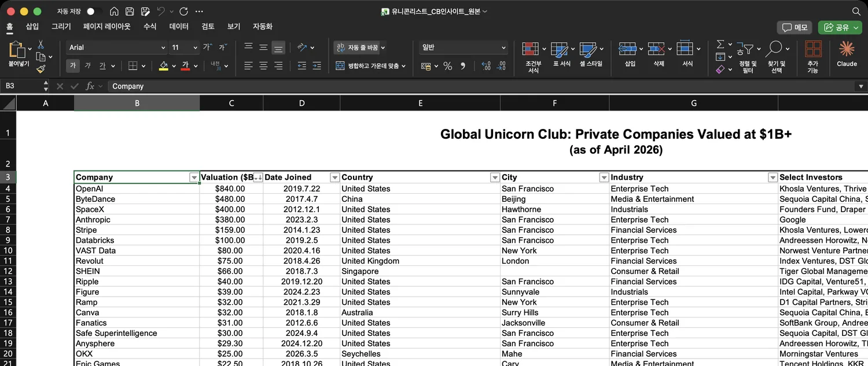Decrease font size with the smaller 가 icon
868x366 pixels.
point(223,47)
